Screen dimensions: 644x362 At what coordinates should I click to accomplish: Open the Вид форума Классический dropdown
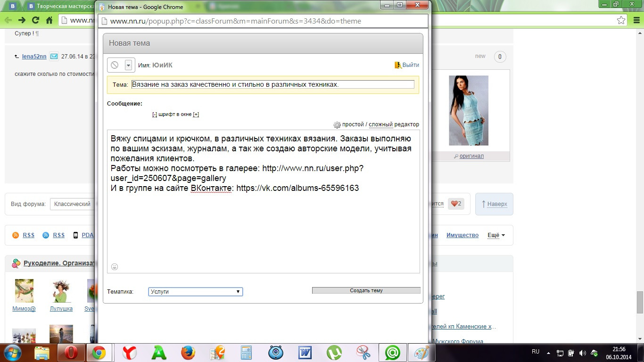click(x=72, y=204)
